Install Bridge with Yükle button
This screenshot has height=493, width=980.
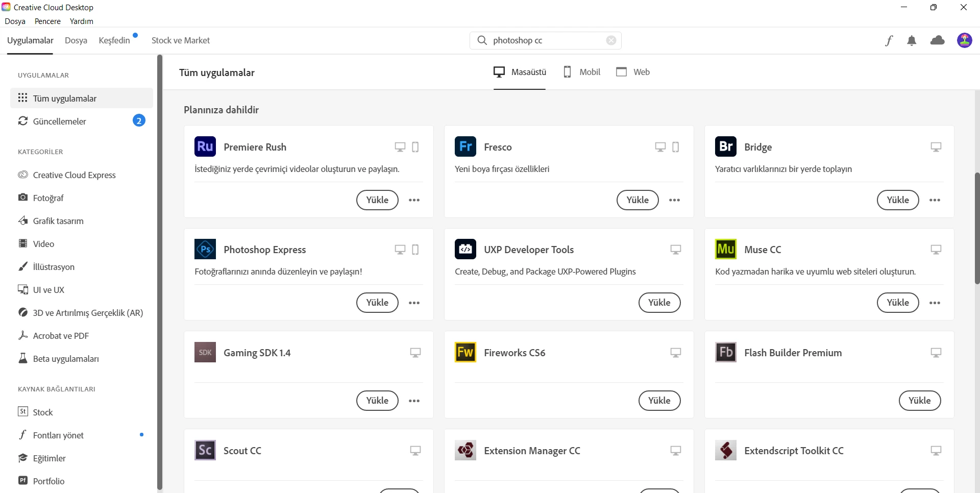coord(898,200)
